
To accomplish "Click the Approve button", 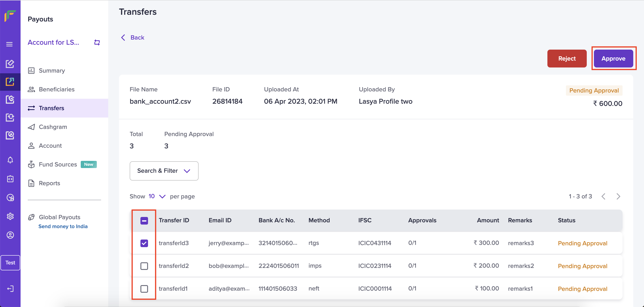I will tap(613, 59).
